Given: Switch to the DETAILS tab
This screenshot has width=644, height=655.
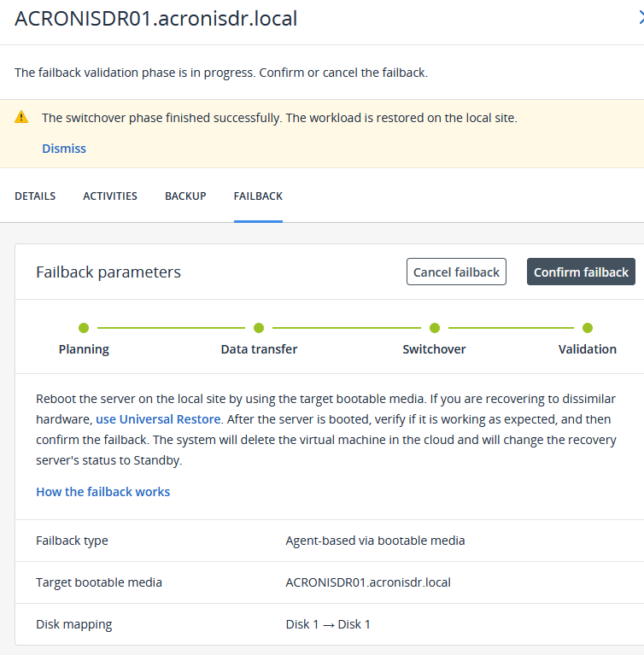Looking at the screenshot, I should click(35, 196).
